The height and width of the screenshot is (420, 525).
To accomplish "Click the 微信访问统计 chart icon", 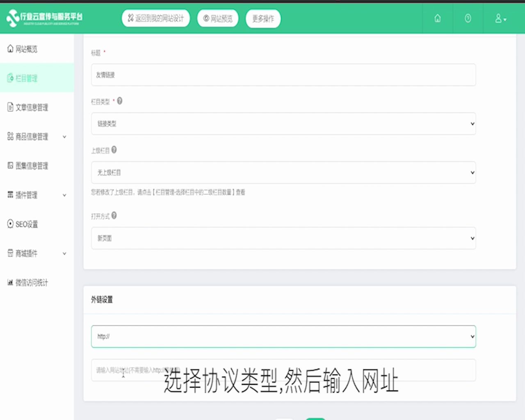I will point(10,282).
